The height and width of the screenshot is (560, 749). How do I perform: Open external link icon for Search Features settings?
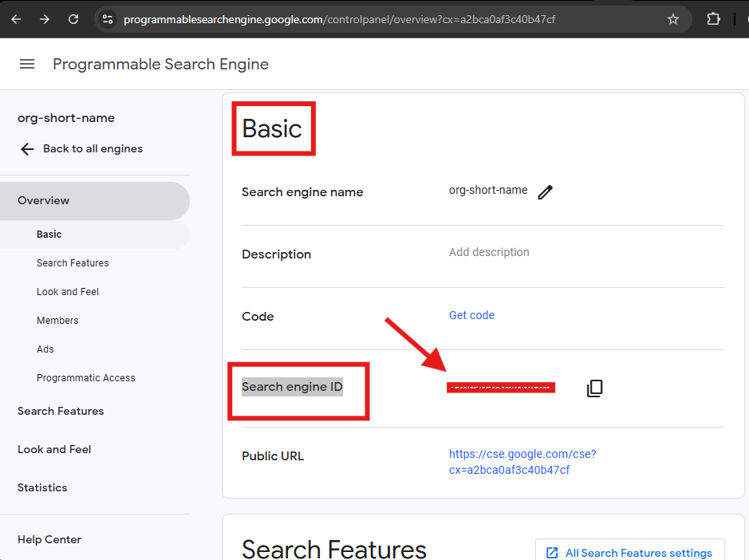tap(552, 553)
